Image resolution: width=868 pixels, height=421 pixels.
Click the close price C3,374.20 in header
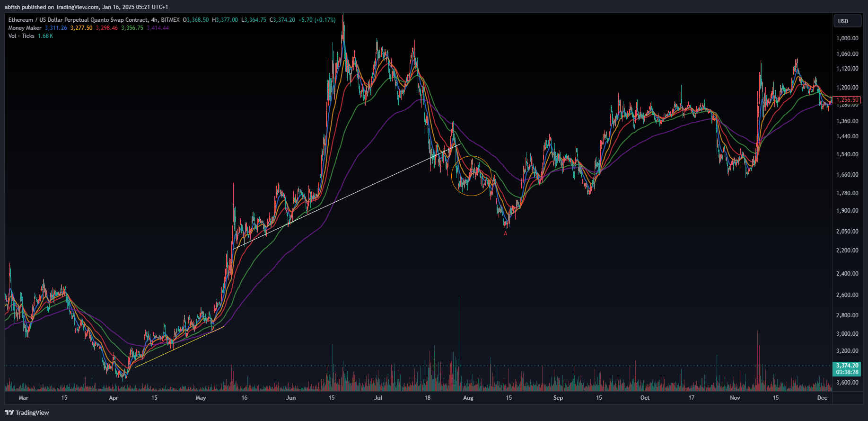point(282,20)
